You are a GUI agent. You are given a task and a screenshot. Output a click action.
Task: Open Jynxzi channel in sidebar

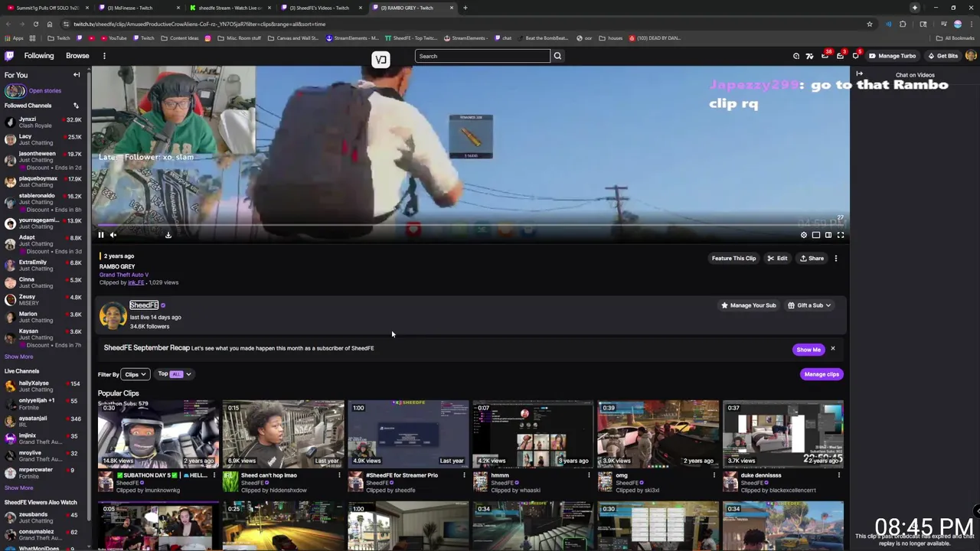click(x=44, y=122)
